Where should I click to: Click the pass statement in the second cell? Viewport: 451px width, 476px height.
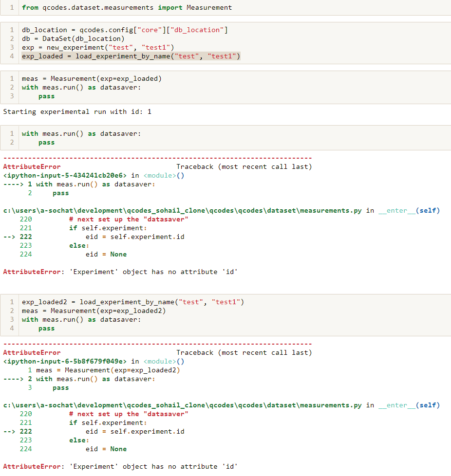point(46,96)
